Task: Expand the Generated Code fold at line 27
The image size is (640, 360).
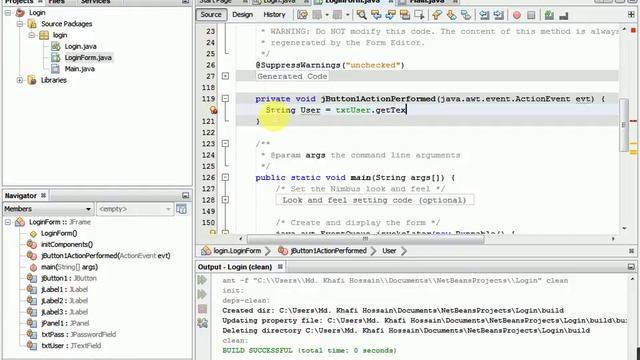Action: (x=225, y=76)
